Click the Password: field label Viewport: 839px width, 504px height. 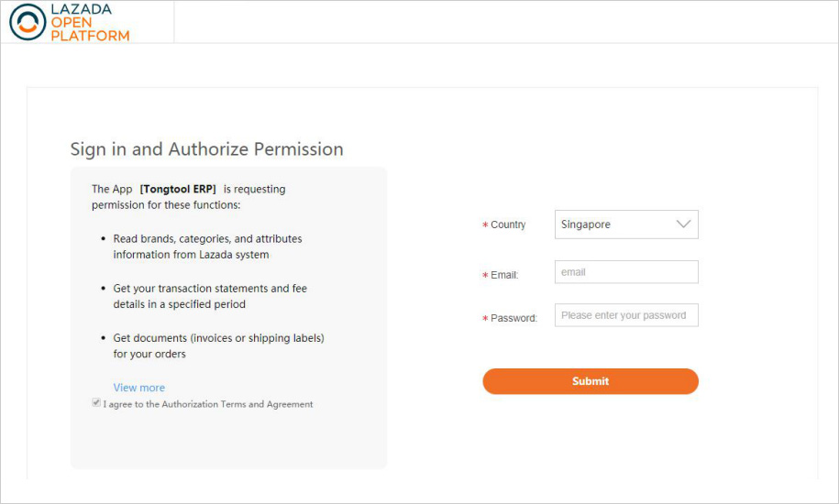[x=513, y=318]
